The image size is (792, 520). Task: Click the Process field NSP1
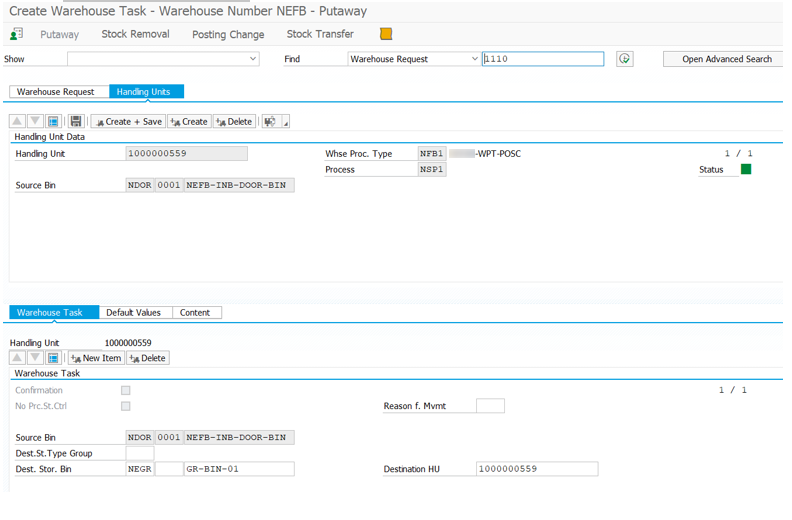click(x=432, y=169)
